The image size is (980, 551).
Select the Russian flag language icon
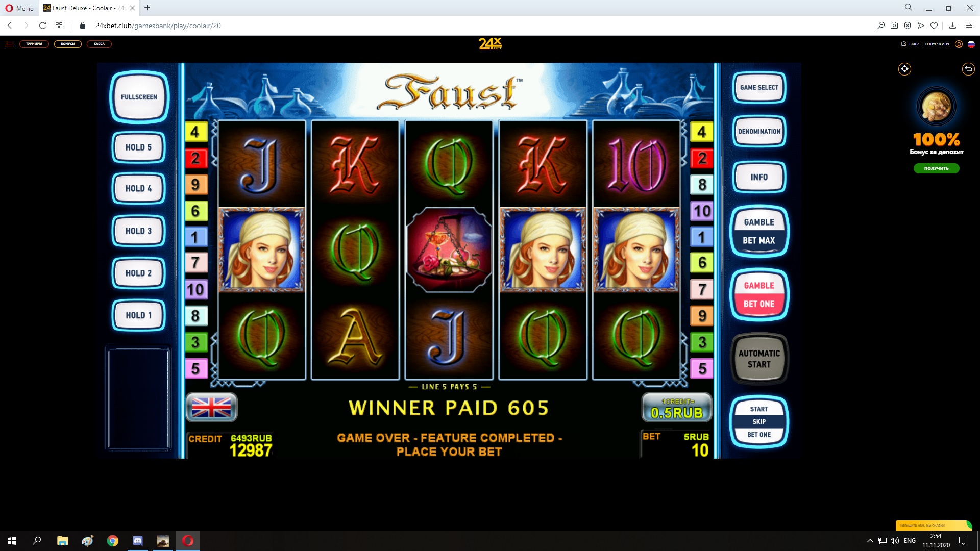pos(971,44)
